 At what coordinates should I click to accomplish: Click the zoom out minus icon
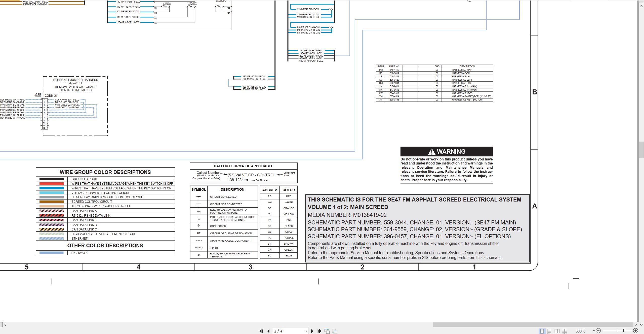coord(598,331)
